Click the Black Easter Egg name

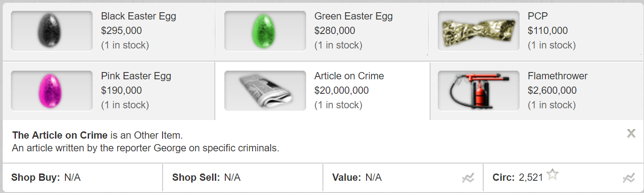(x=139, y=16)
